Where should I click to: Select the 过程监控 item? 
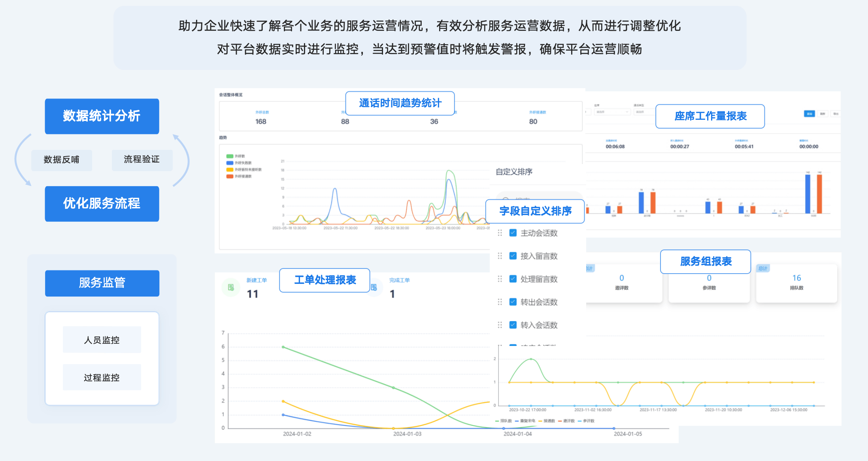(x=102, y=378)
